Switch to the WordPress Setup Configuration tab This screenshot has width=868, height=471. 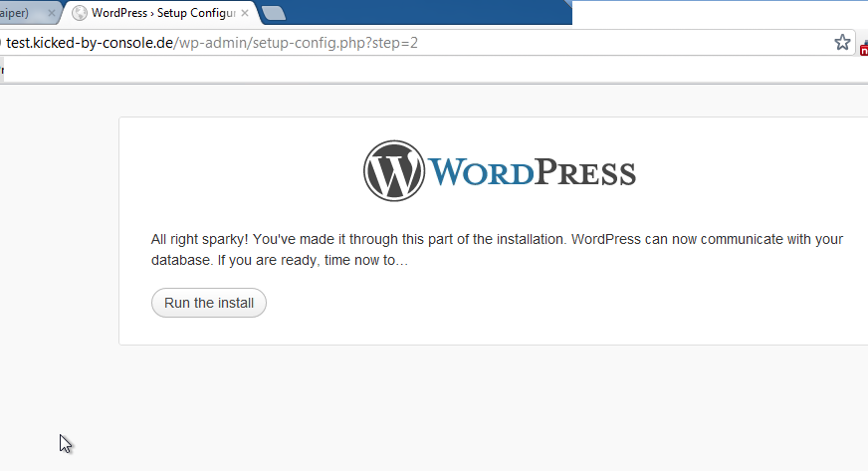(x=162, y=13)
